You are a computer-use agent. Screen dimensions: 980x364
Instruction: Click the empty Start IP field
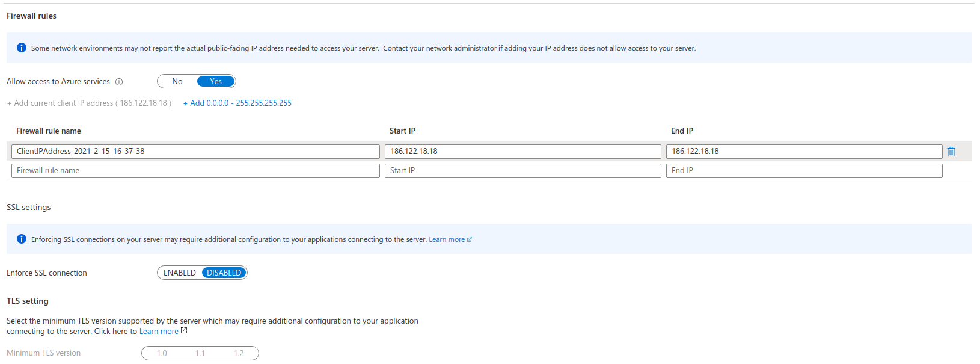(522, 171)
